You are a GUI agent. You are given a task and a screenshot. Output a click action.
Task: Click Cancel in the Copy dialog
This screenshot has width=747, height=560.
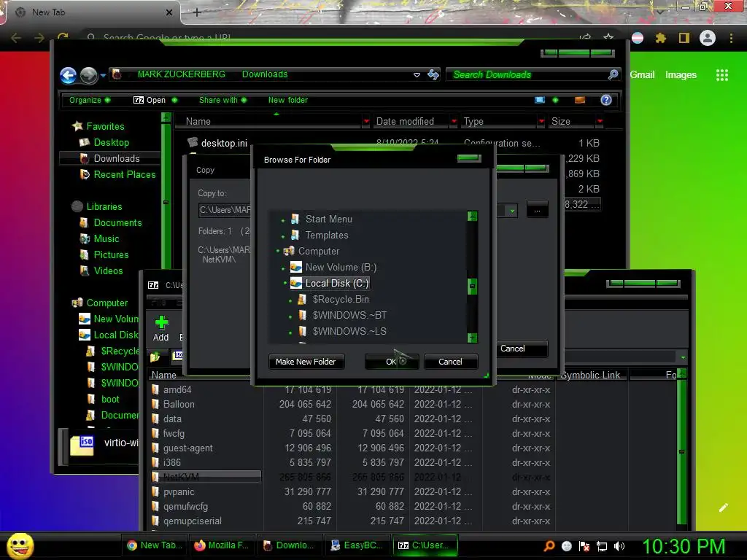[521, 349]
